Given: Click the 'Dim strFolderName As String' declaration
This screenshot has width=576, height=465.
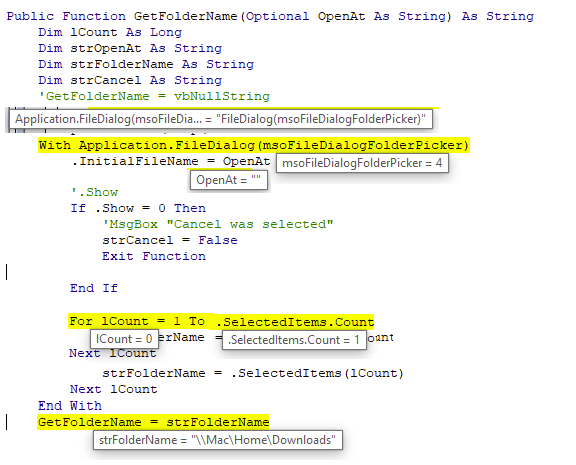Looking at the screenshot, I should pyautogui.click(x=146, y=64).
